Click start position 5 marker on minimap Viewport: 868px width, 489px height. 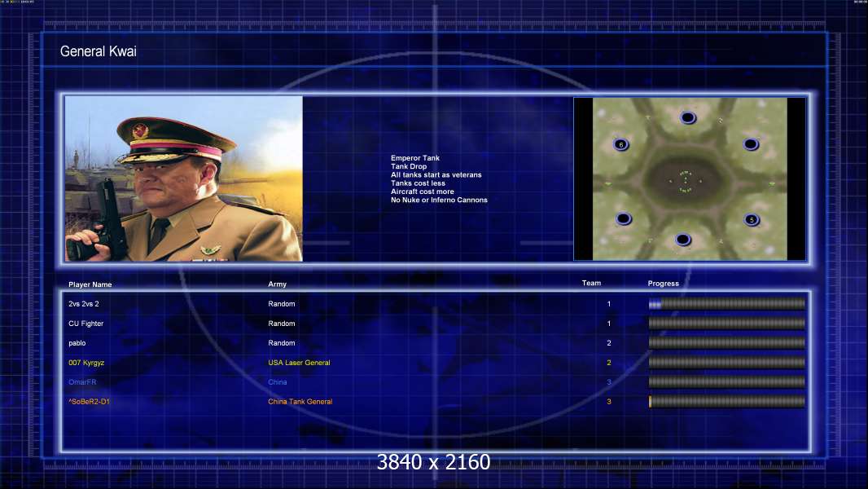point(752,220)
